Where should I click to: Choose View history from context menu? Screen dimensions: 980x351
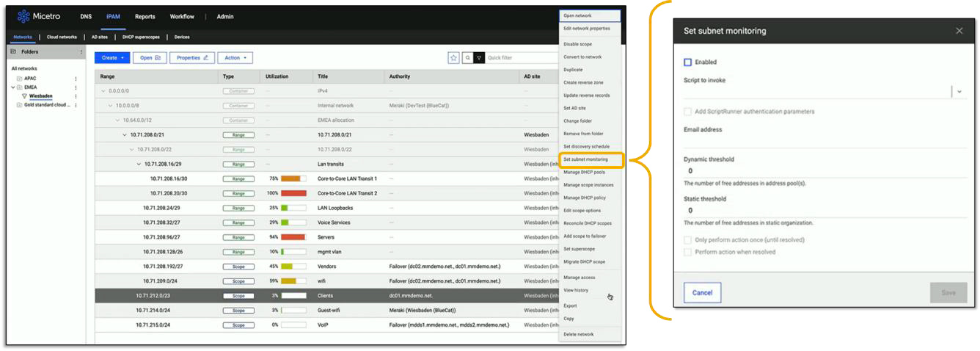tap(590, 290)
